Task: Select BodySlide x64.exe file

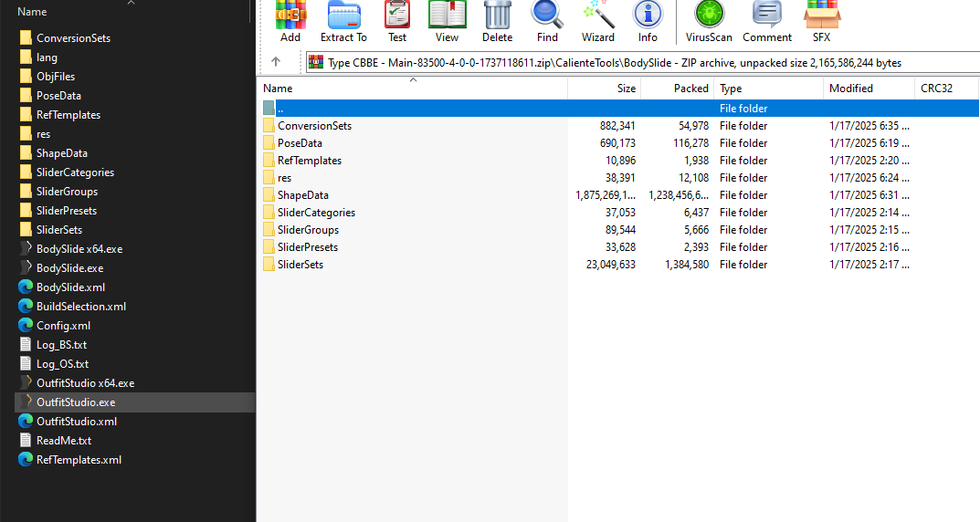Action: 79,248
